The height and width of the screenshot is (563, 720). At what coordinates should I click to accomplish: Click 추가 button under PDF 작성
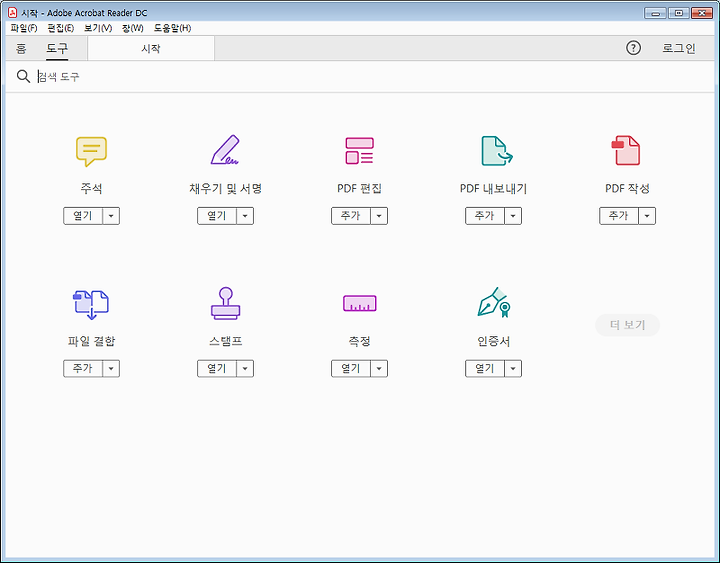[619, 216]
